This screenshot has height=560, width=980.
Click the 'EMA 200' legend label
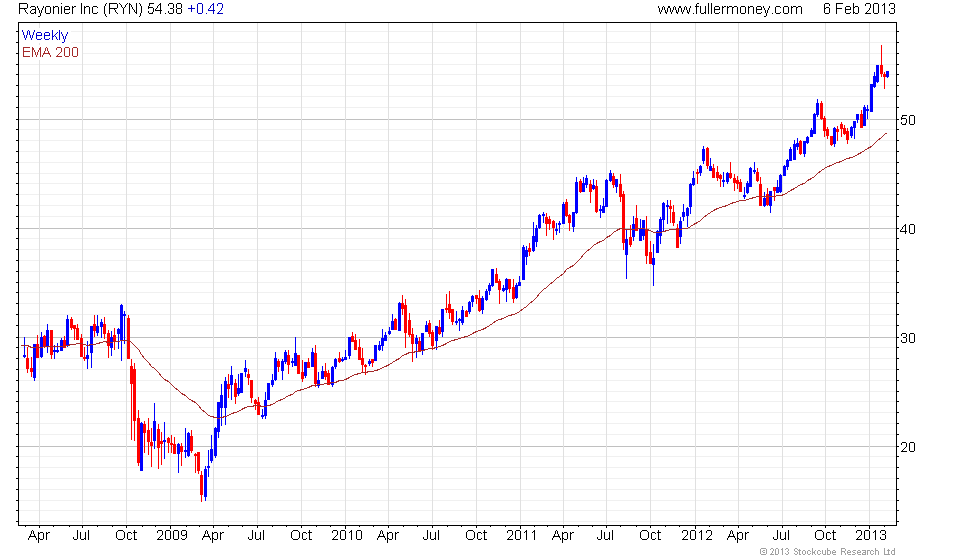point(50,52)
